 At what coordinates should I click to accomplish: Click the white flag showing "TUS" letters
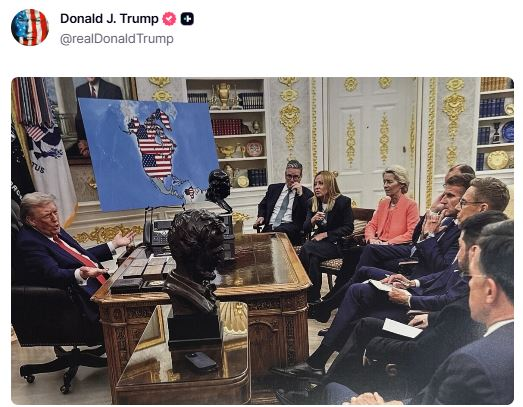point(50,170)
